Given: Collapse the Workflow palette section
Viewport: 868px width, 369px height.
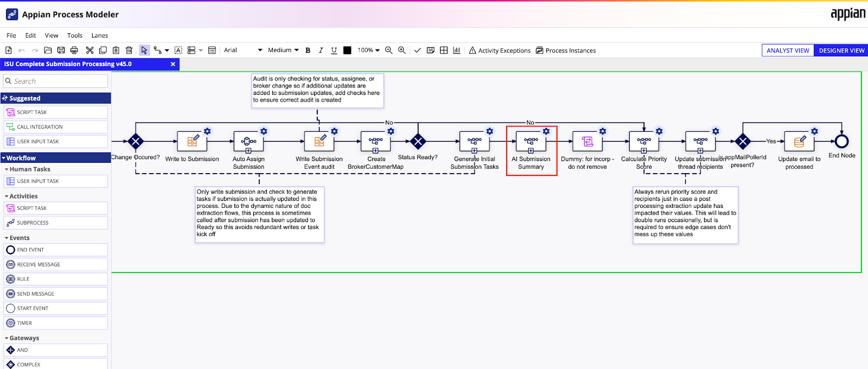Looking at the screenshot, I should (x=55, y=158).
